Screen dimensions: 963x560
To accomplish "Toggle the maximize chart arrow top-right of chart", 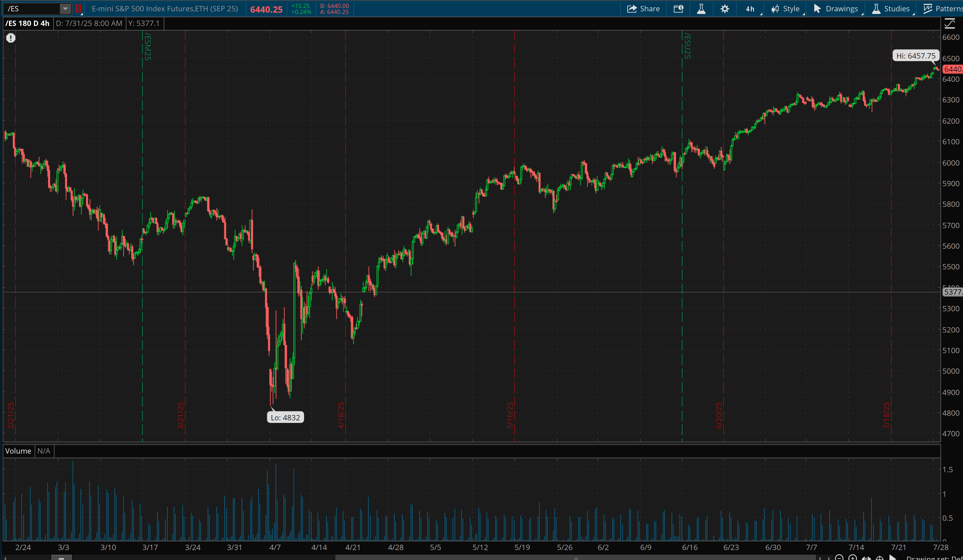I will coord(950,23).
